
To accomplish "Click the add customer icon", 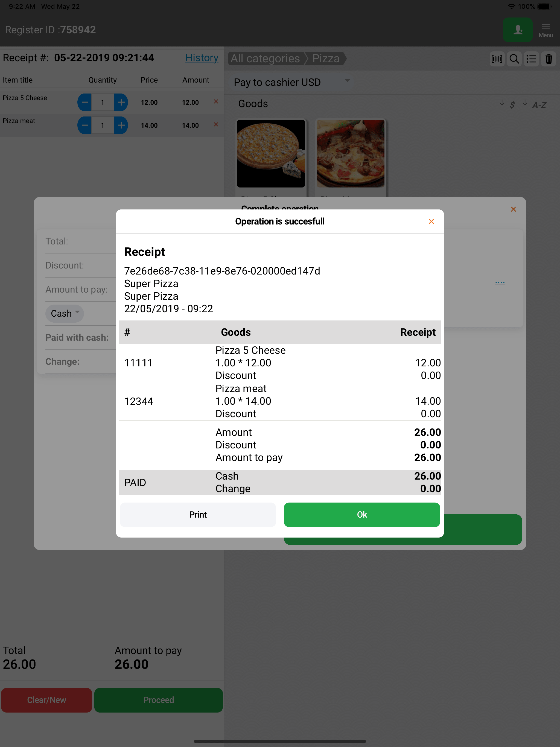I will [x=517, y=30].
